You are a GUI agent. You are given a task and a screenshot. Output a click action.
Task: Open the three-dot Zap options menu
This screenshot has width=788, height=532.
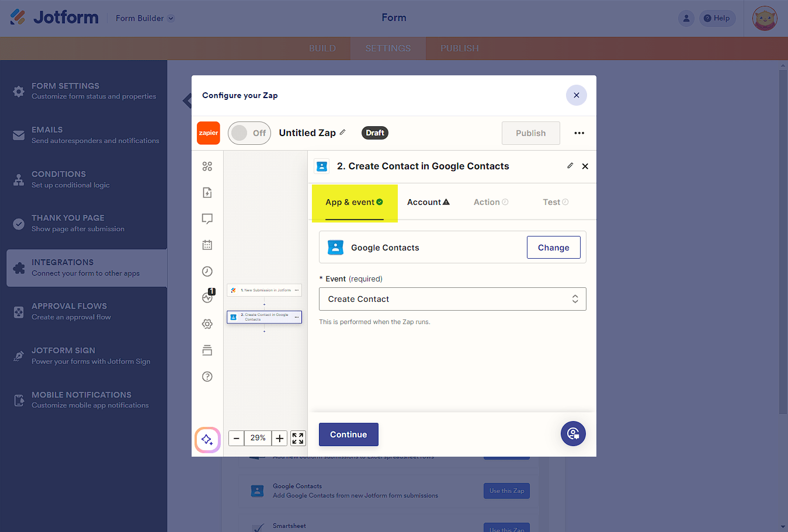point(579,133)
